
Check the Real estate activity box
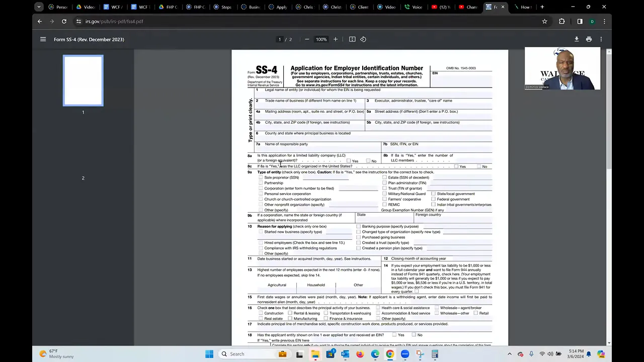pos(261,318)
